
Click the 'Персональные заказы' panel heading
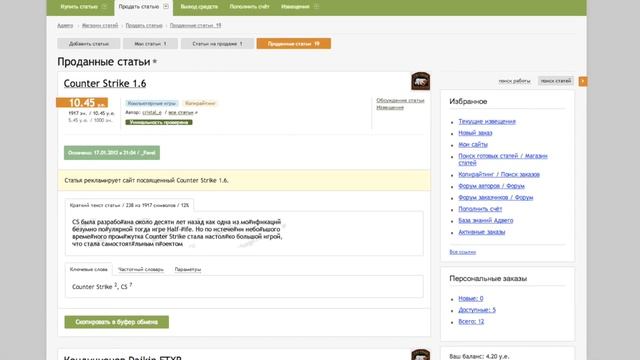pos(488,278)
